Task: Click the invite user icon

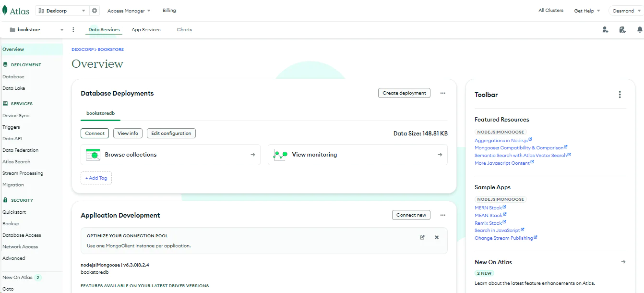Action: (605, 30)
